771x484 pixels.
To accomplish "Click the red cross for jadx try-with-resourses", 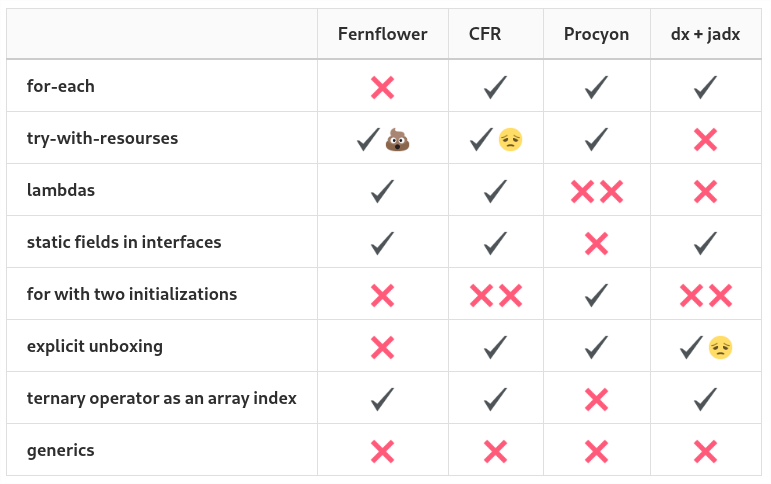I will (706, 140).
